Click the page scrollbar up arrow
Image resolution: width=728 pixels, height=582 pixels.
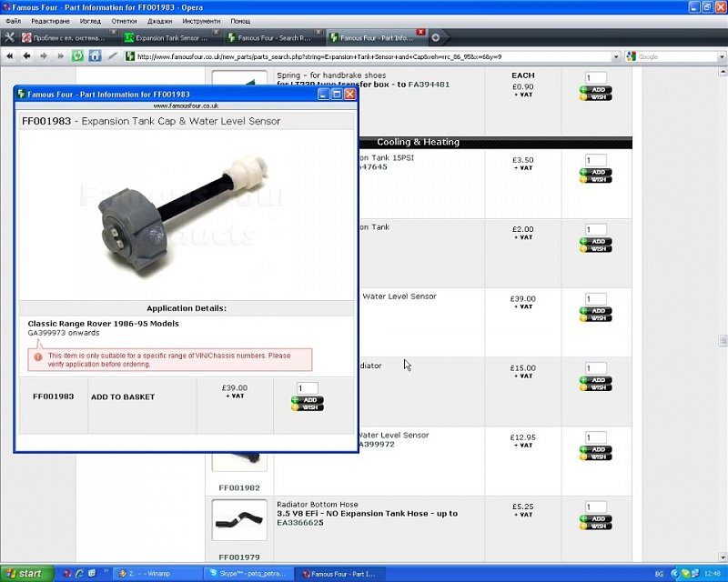[723, 72]
